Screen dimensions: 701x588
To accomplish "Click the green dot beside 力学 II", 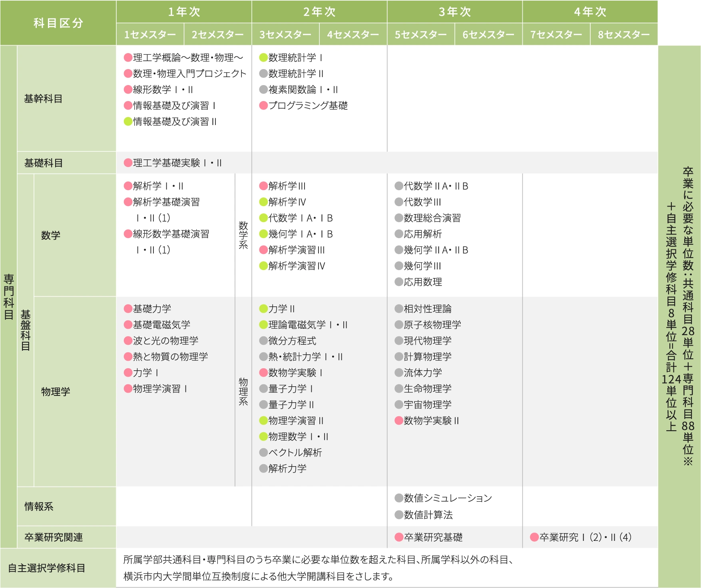I will pos(263,309).
